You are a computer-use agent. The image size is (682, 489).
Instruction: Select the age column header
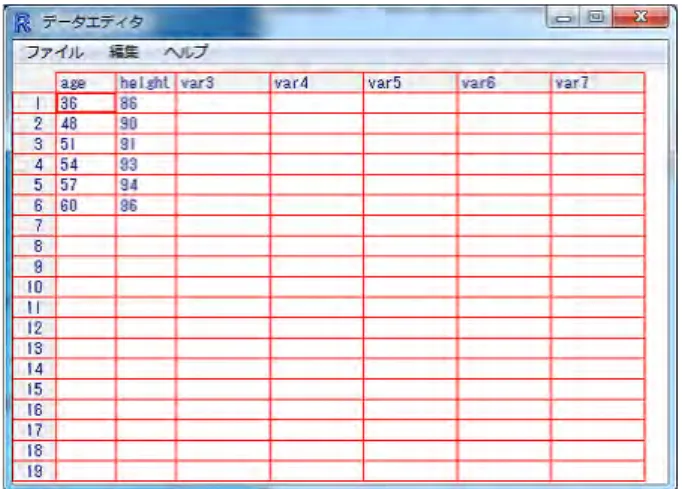click(x=86, y=83)
